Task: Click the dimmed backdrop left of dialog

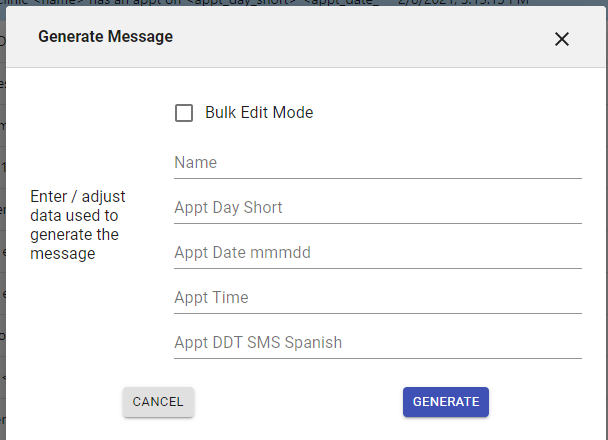Action: coord(6,250)
